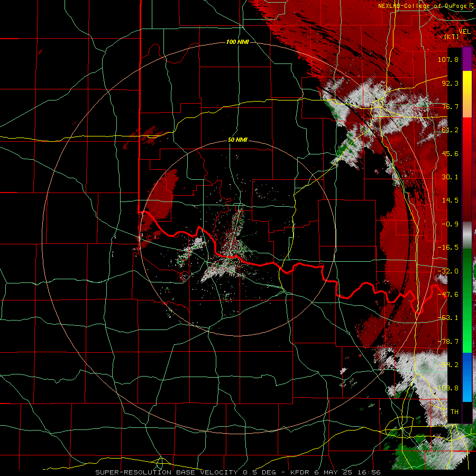Click the 45.6 velocity scale value
The width and height of the screenshot is (476, 476).
(450, 153)
